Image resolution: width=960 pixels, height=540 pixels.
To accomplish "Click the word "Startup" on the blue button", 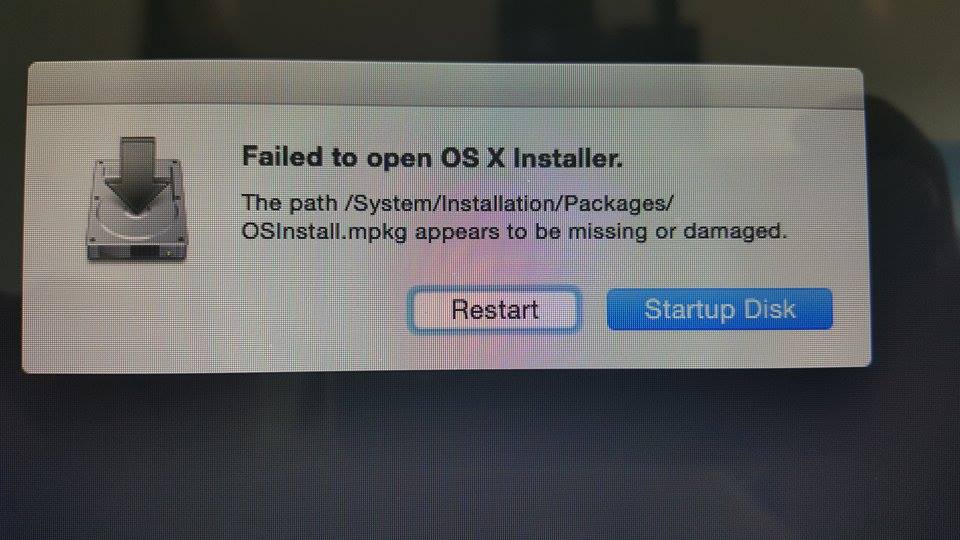I will tap(689, 310).
